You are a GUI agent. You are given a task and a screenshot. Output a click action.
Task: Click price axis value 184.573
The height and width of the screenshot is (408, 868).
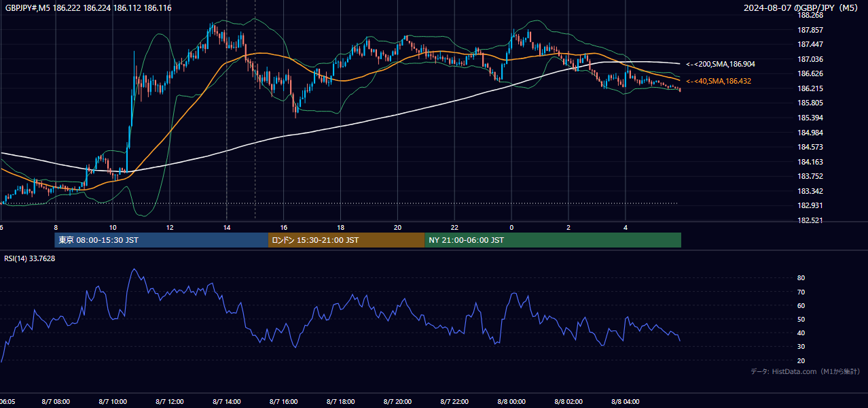810,147
